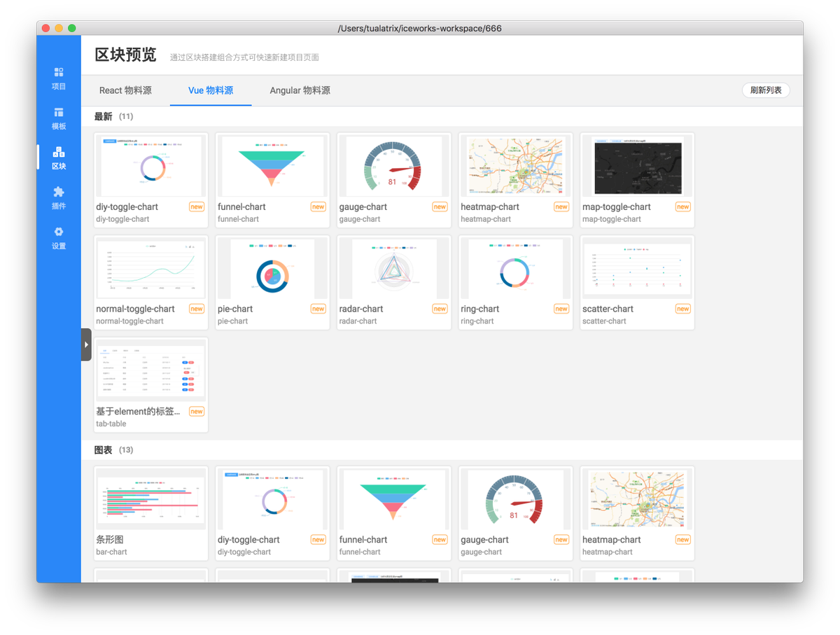Select funnel-chart thumbnail in 最新 section

[x=272, y=166]
